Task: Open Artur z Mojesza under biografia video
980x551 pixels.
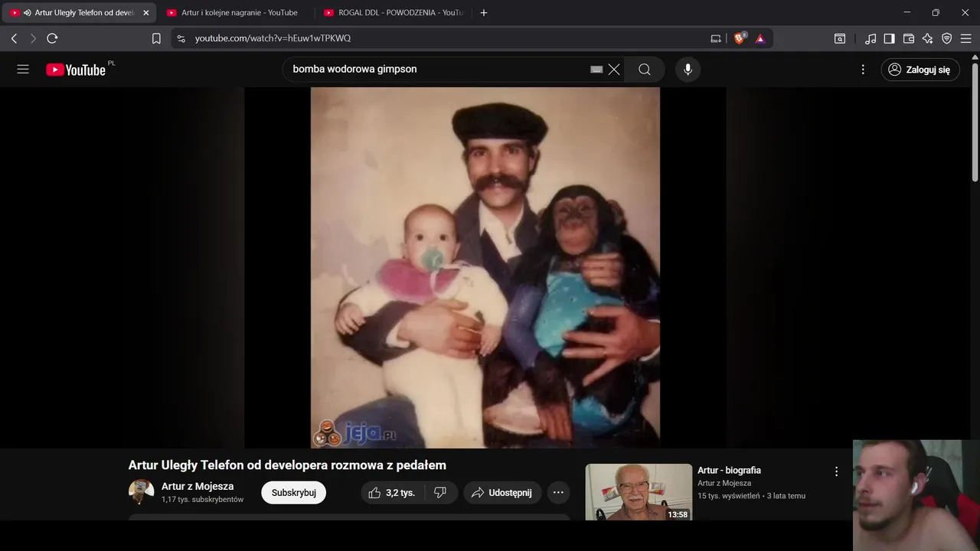Action: pyautogui.click(x=724, y=483)
